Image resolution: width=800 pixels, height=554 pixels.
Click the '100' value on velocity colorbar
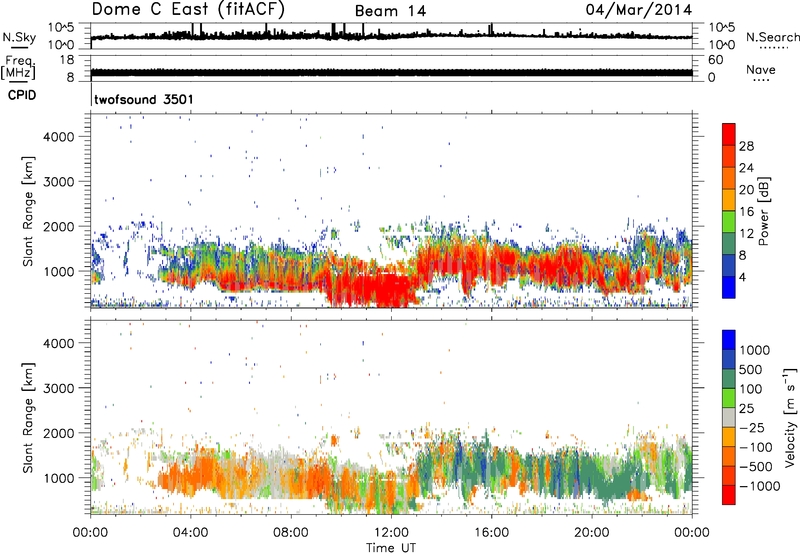[751, 389]
